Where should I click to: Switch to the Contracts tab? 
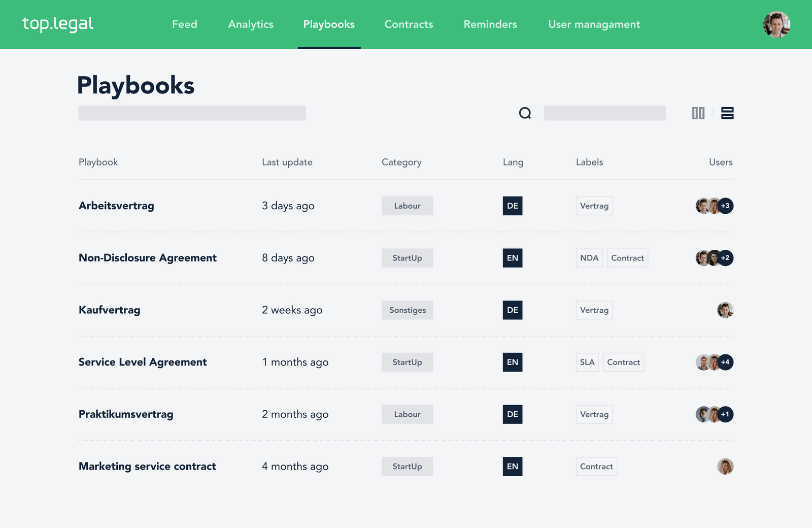(x=409, y=24)
